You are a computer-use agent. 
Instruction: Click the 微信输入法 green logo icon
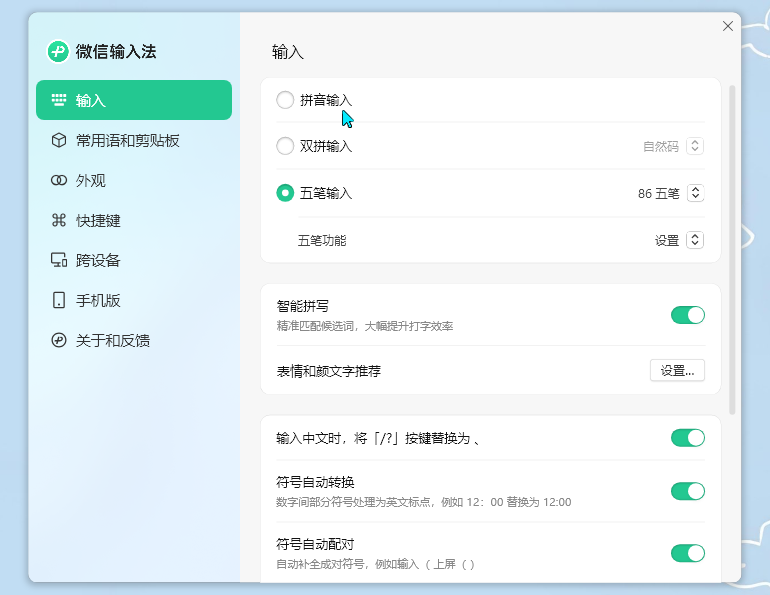(x=58, y=52)
